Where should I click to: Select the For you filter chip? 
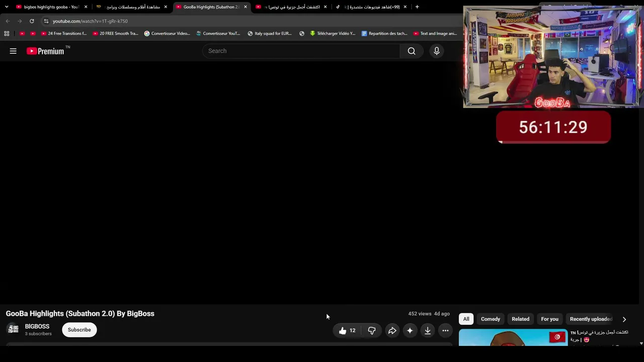click(x=550, y=319)
